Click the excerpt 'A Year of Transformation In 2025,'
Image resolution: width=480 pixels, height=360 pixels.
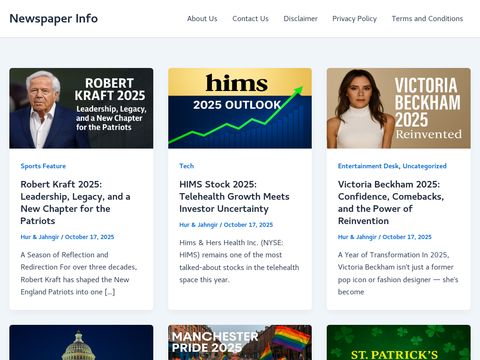tap(393, 255)
